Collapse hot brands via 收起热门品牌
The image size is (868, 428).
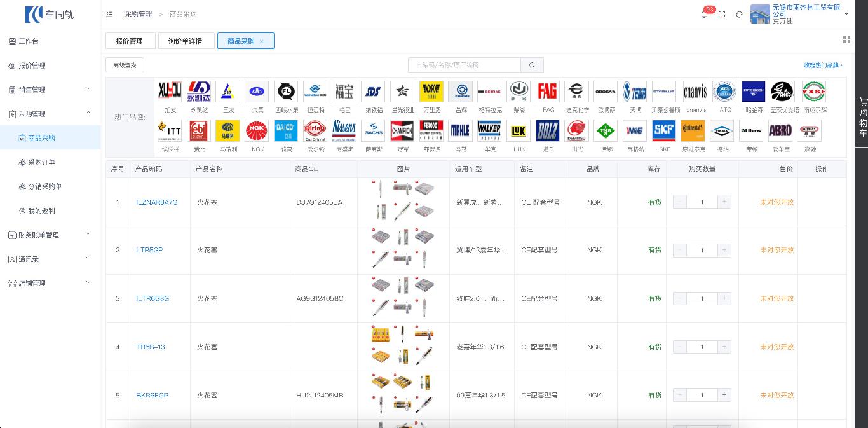[x=824, y=65]
